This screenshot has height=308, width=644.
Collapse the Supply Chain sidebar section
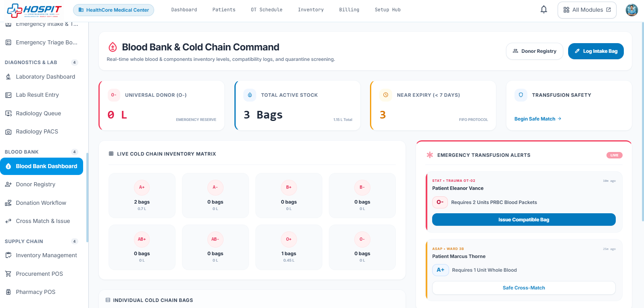pyautogui.click(x=41, y=241)
